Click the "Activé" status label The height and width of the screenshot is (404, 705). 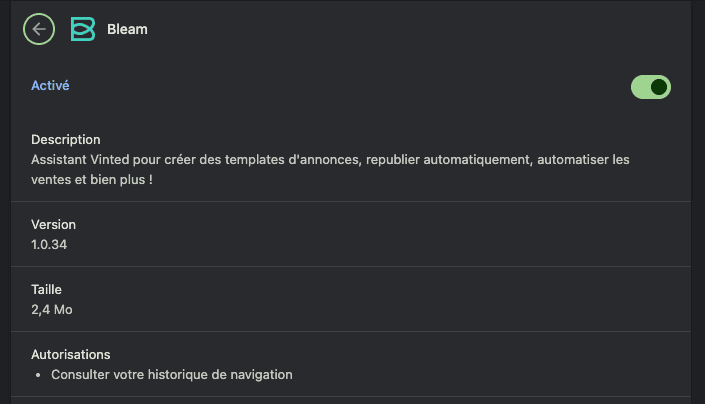(50, 86)
